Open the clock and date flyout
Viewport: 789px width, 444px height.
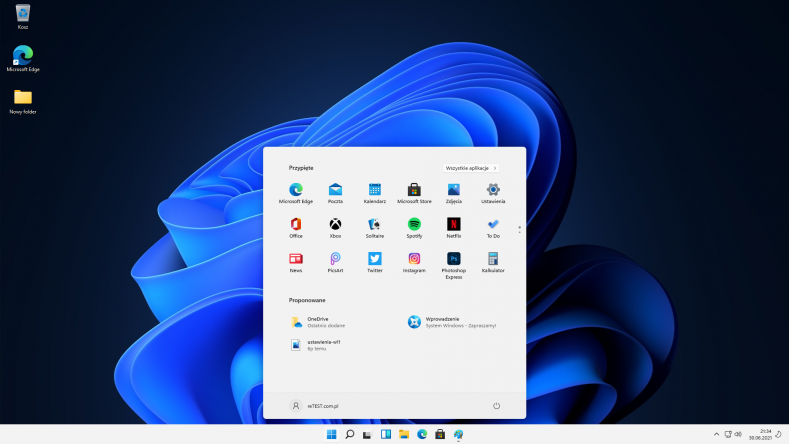coord(760,434)
